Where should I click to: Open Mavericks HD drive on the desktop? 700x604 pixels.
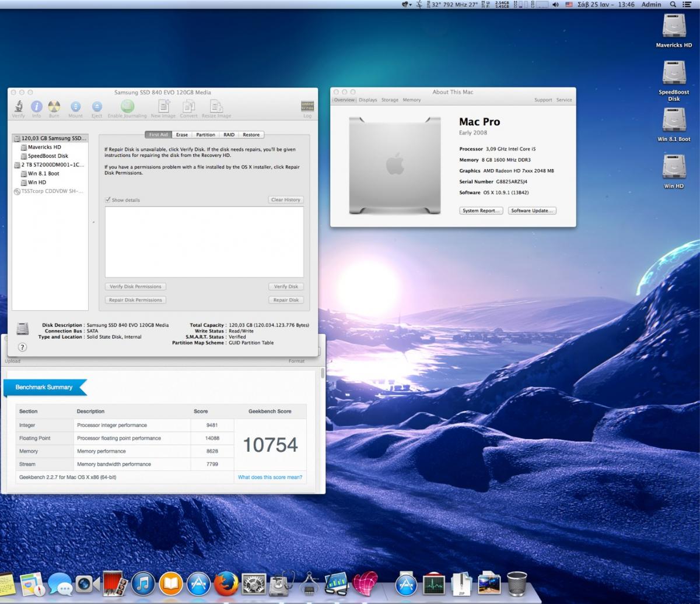pos(674,26)
